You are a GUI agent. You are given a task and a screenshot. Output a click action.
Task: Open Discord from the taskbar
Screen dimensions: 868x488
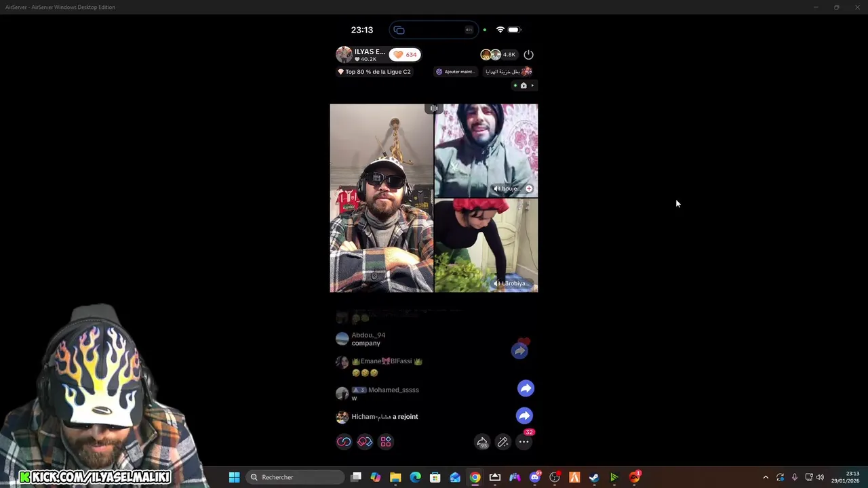click(535, 477)
